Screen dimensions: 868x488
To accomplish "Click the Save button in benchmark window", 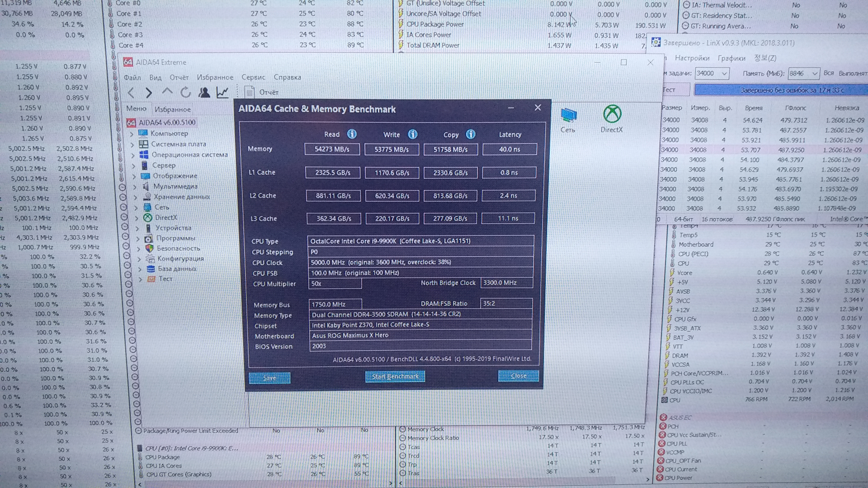I will click(x=269, y=378).
